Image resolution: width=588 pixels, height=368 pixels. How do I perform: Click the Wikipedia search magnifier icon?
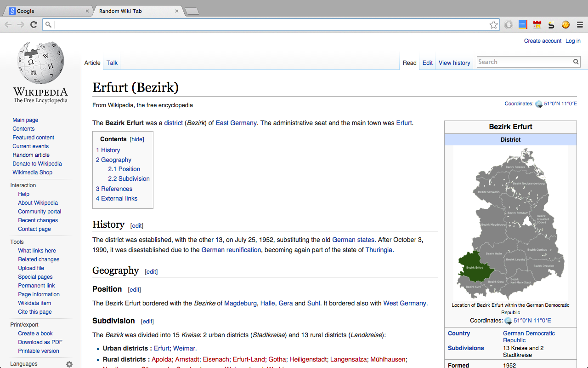point(576,62)
